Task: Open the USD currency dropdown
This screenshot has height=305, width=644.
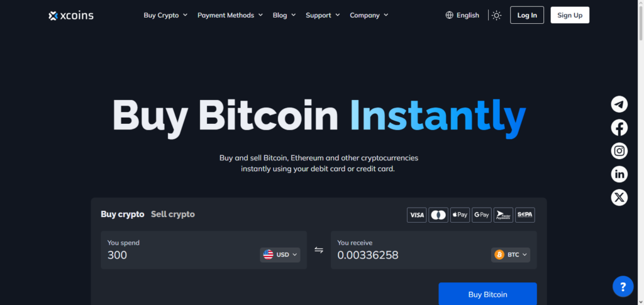Action: point(280,255)
